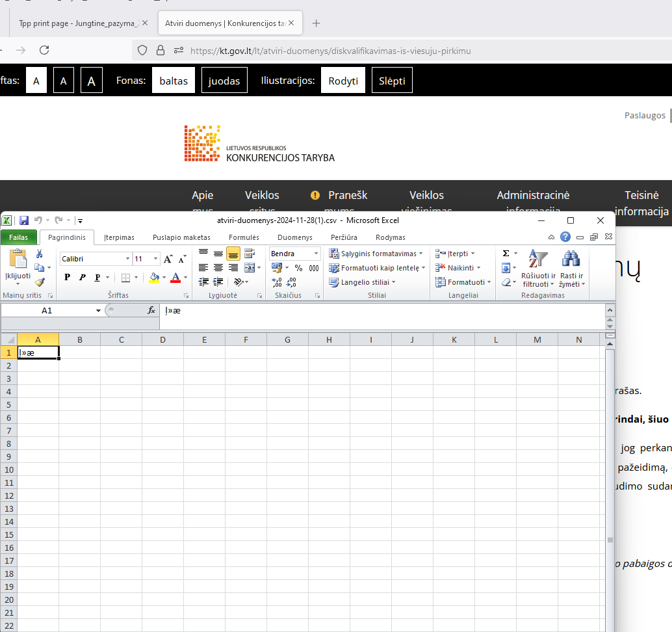
Task: Click the Save floppy disk icon
Action: point(24,220)
